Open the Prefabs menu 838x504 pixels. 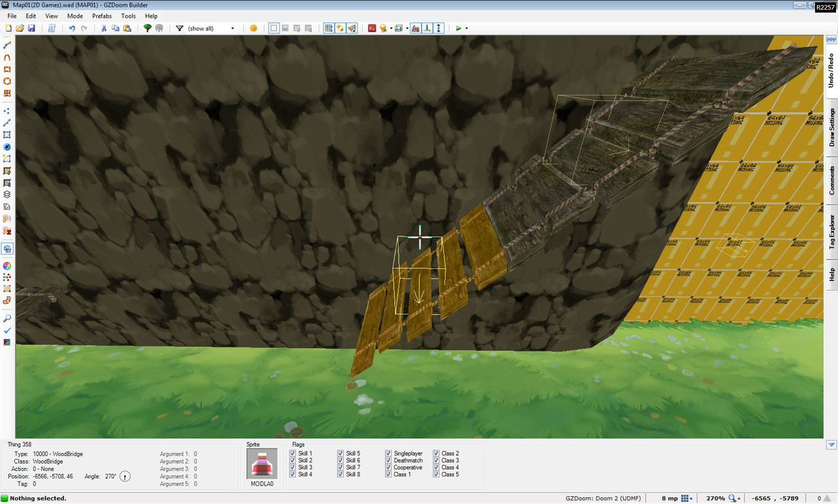tap(101, 16)
